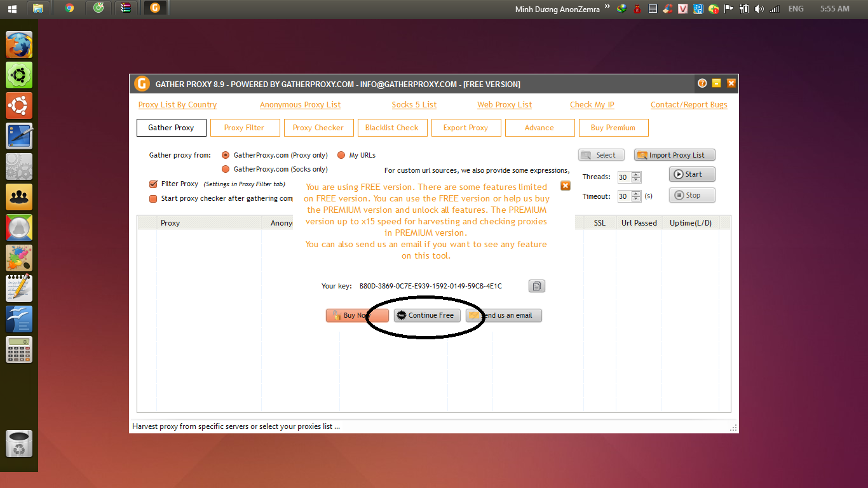Launch the paint palette dock app

point(19,258)
